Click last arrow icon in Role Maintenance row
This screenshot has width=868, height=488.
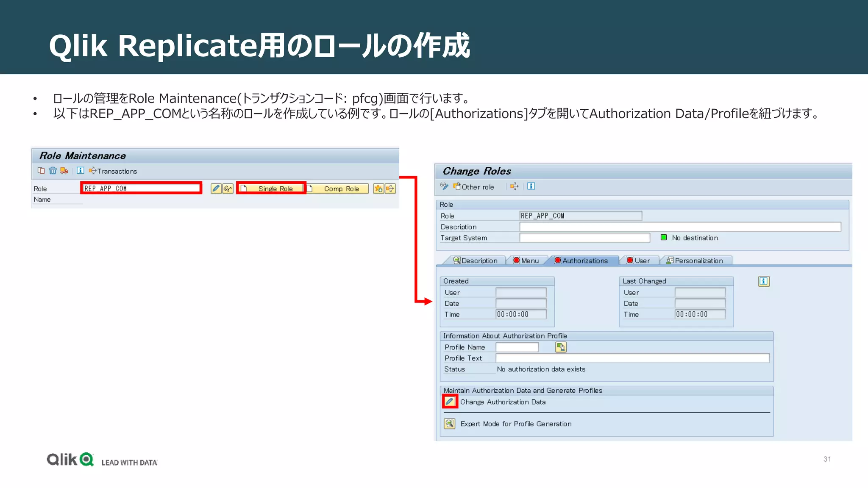tap(390, 189)
